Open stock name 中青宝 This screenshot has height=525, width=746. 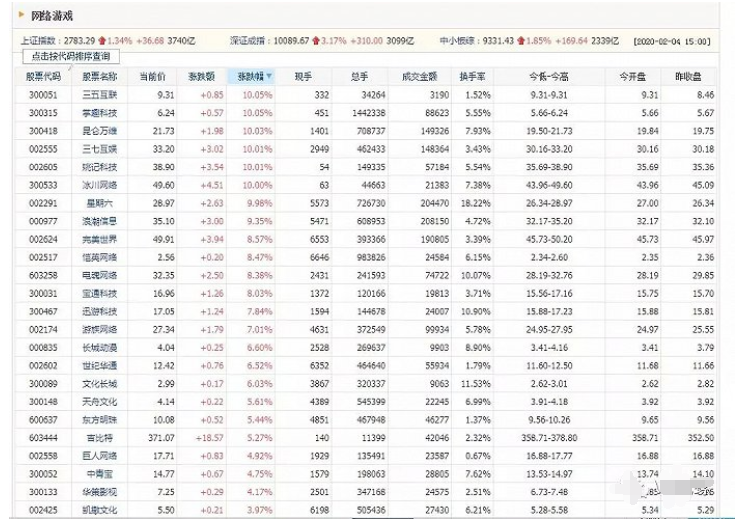[x=99, y=474]
